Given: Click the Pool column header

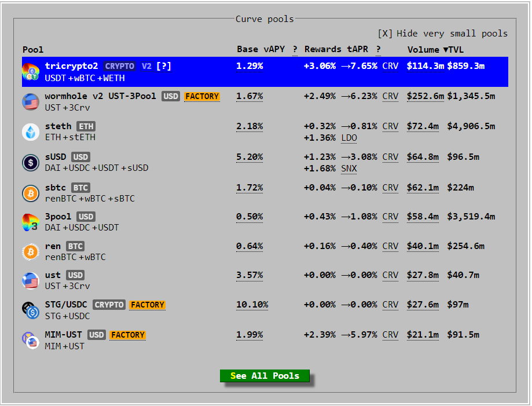Looking at the screenshot, I should (33, 50).
